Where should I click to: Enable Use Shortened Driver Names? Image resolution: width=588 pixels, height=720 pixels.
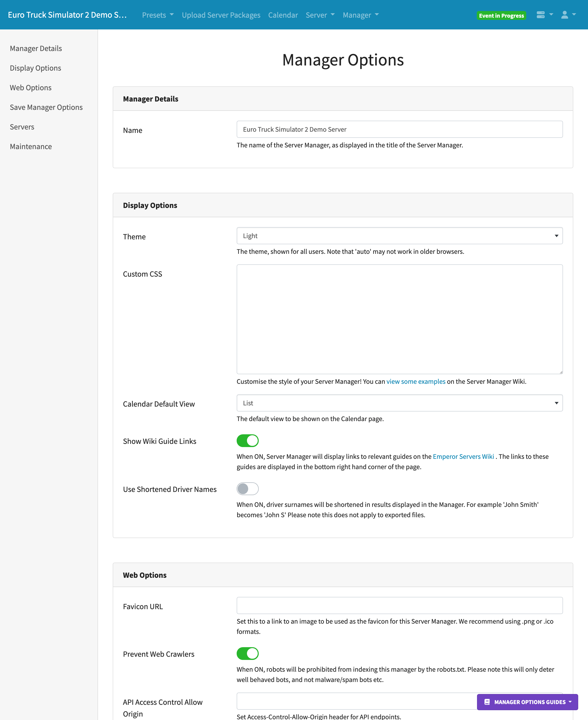(247, 489)
